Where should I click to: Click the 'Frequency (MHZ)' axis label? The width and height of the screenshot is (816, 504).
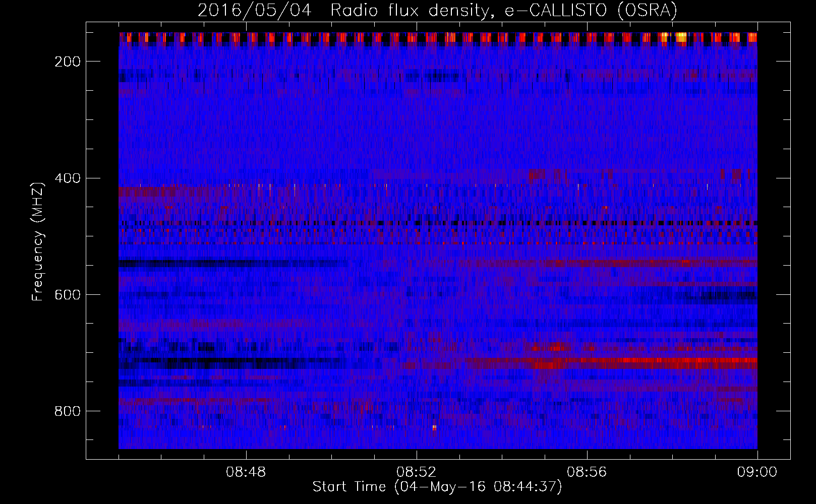pos(38,241)
